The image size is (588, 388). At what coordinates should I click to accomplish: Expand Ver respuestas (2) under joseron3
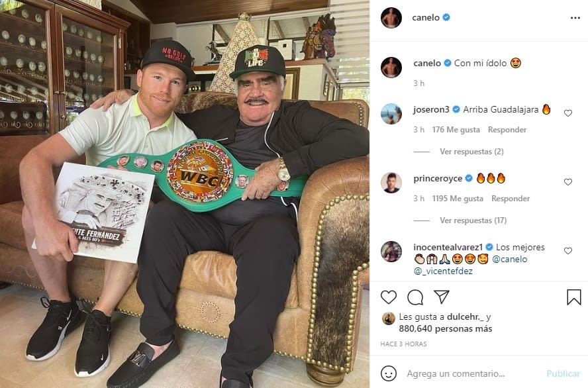pos(471,152)
